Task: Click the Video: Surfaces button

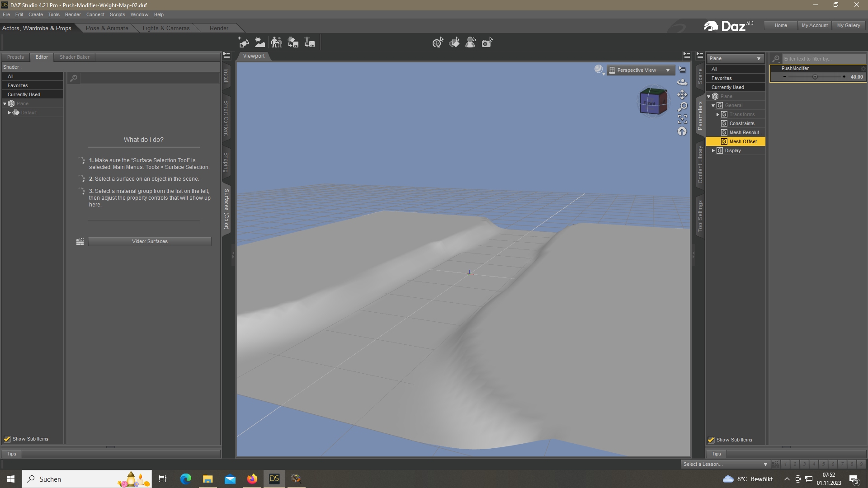Action: click(150, 241)
